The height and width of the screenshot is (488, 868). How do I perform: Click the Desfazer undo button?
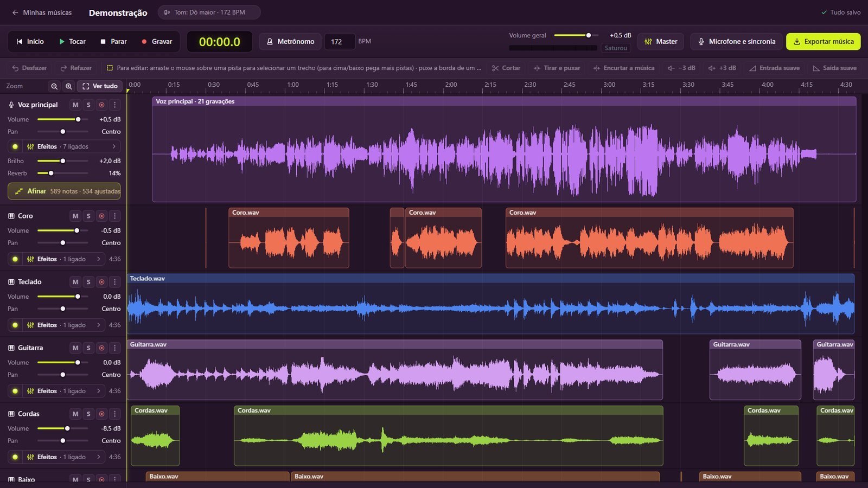(29, 68)
